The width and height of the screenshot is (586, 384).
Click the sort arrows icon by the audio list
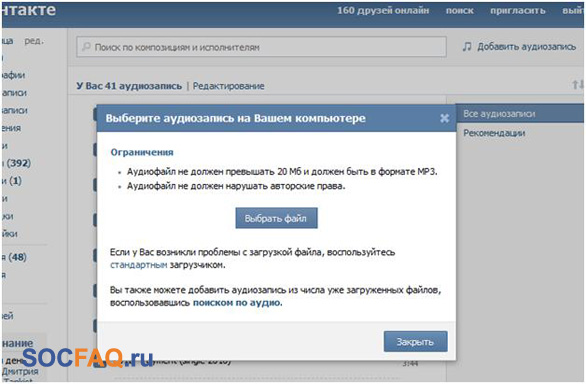[577, 85]
